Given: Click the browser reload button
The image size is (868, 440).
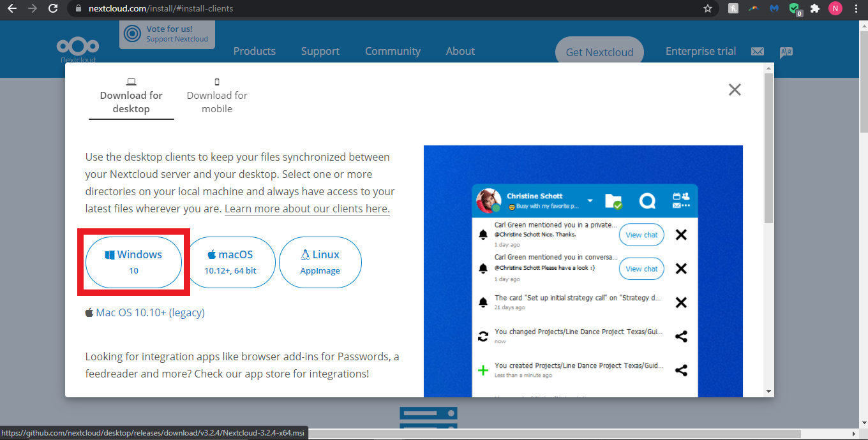Looking at the screenshot, I should [x=53, y=9].
